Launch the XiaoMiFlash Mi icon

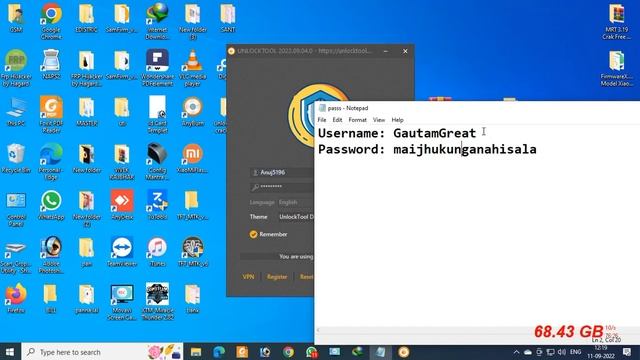[x=193, y=158]
